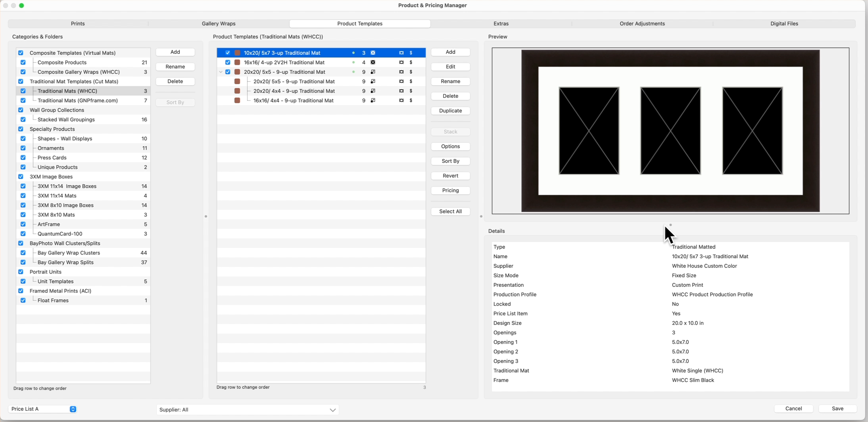Click the frame icon on the 16x16/ 4x4 - 9-up row
Screen dimensions: 868x422
(401, 100)
